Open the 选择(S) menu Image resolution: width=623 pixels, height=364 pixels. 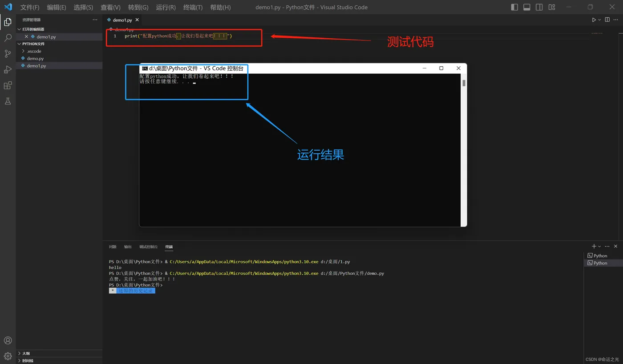tap(83, 7)
